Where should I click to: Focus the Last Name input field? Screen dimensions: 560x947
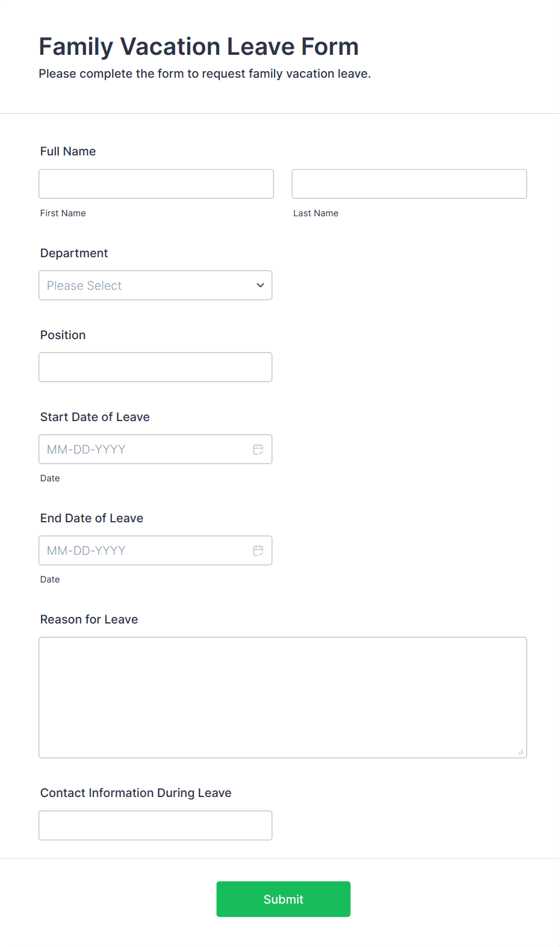pos(409,184)
